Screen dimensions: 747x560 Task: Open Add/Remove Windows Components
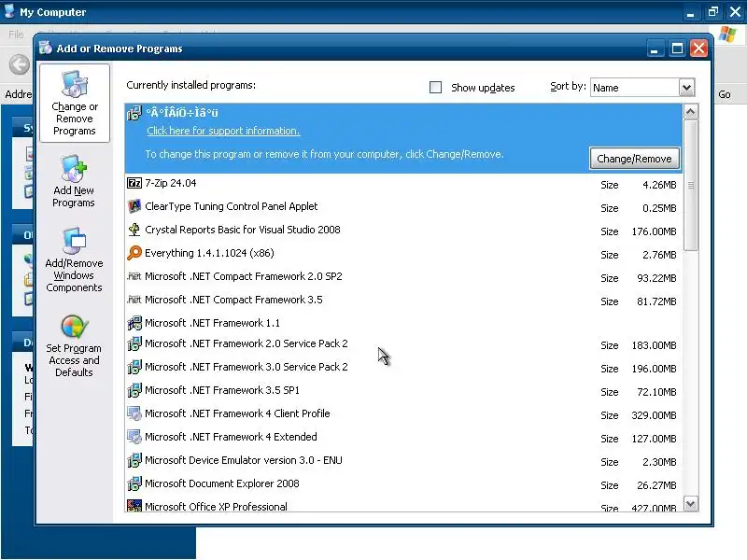point(74,260)
